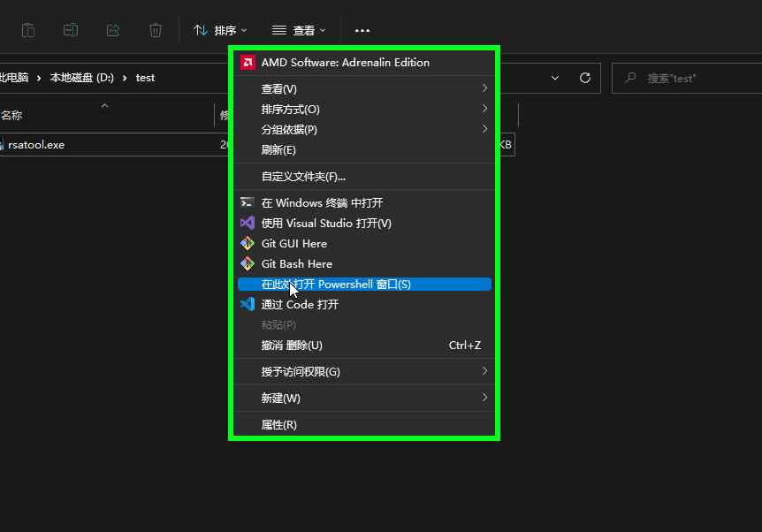The width and height of the screenshot is (762, 532).
Task: Choose 自定义文件夹(F)... menu item
Action: [364, 177]
